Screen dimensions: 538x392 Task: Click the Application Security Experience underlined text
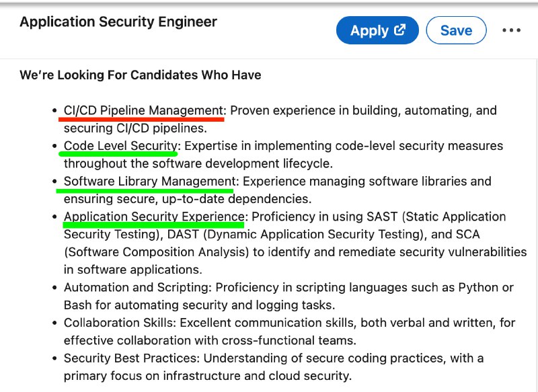154,217
